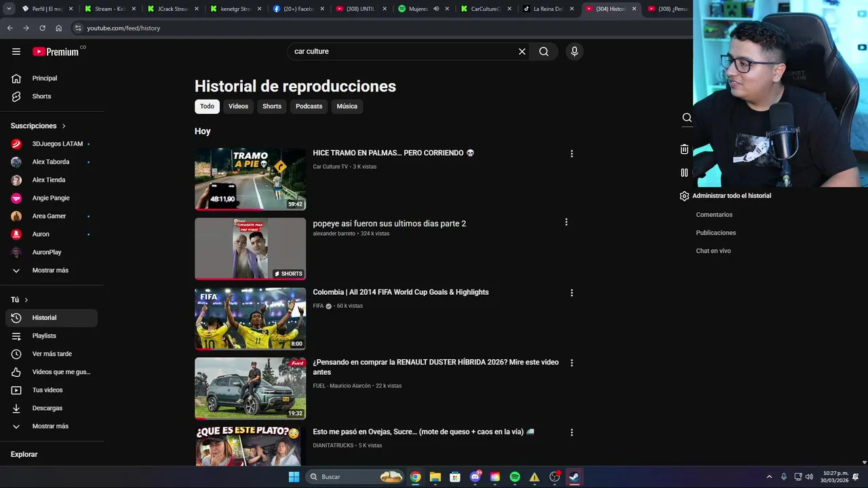Expand Mostrar más under subscriptions
The image size is (868, 488).
pyautogui.click(x=52, y=270)
